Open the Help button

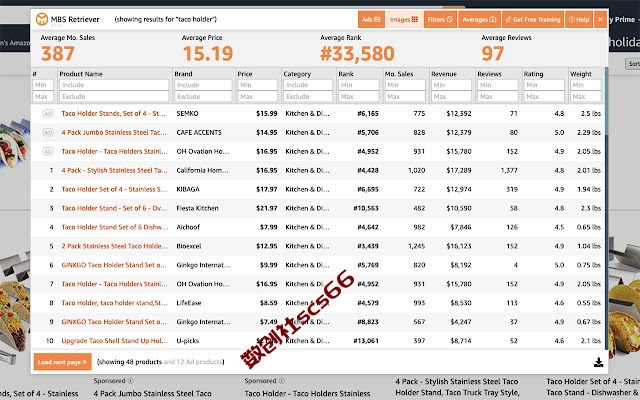point(579,19)
